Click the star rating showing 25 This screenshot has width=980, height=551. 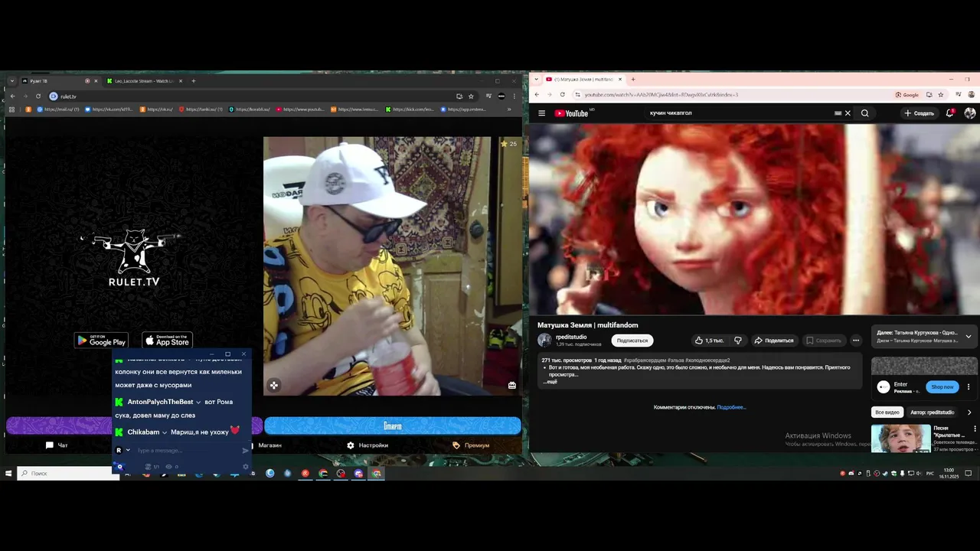[x=508, y=144]
